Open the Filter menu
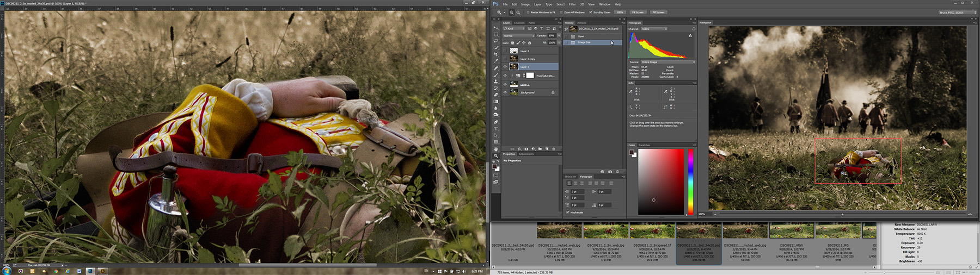The height and width of the screenshot is (275, 980). (572, 4)
